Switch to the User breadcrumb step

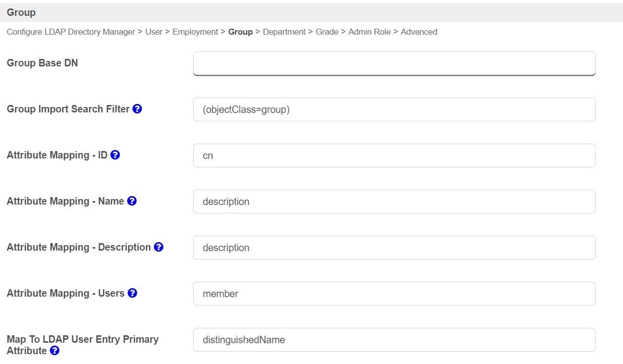tap(154, 32)
